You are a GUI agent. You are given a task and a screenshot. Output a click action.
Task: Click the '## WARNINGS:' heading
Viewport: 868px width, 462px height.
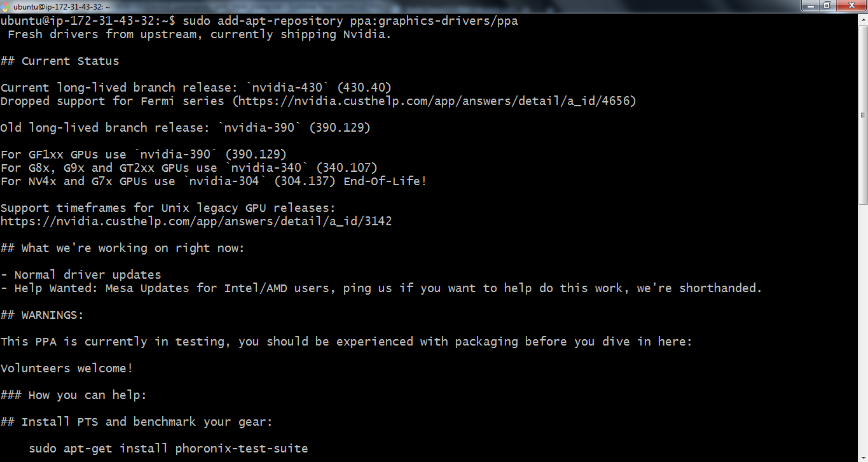[x=42, y=315]
